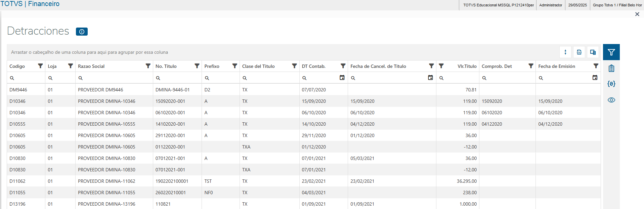Open the Fecha de Emisión calendar picker

click(x=595, y=78)
